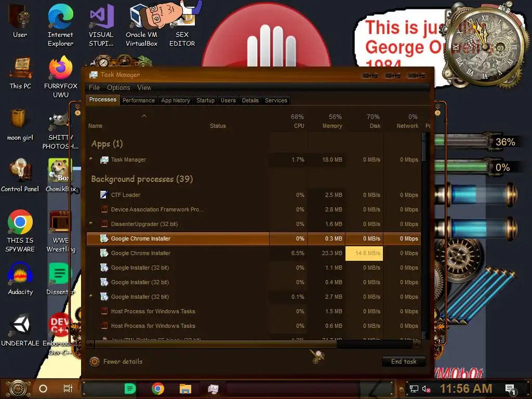The height and width of the screenshot is (399, 532).
Task: Open Audacity desktop icon
Action: click(20, 278)
